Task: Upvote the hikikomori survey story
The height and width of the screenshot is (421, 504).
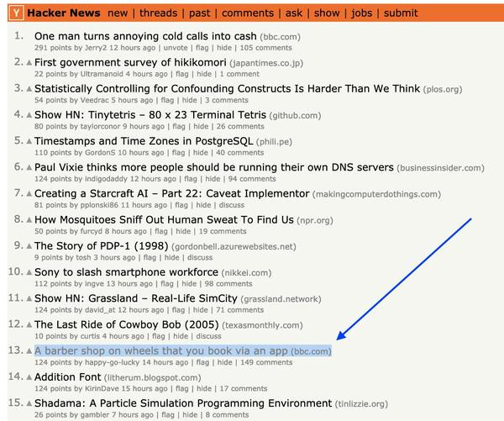Action: point(29,62)
